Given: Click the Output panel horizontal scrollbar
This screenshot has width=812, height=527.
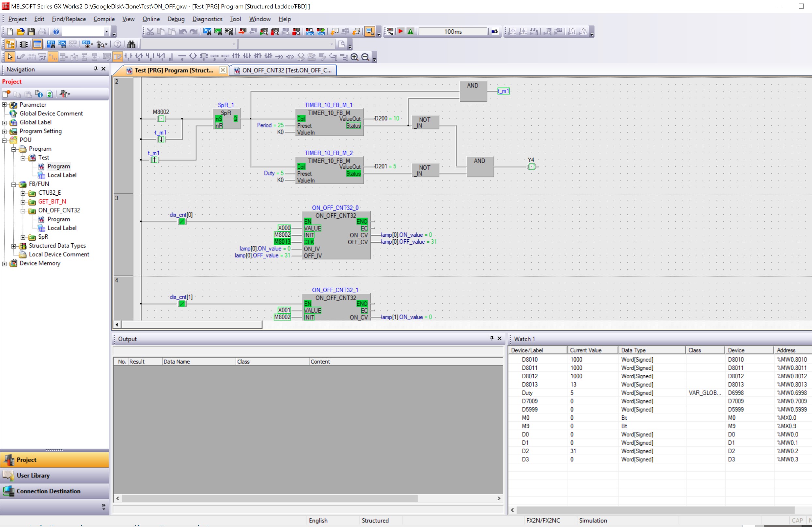Looking at the screenshot, I should tap(270, 498).
